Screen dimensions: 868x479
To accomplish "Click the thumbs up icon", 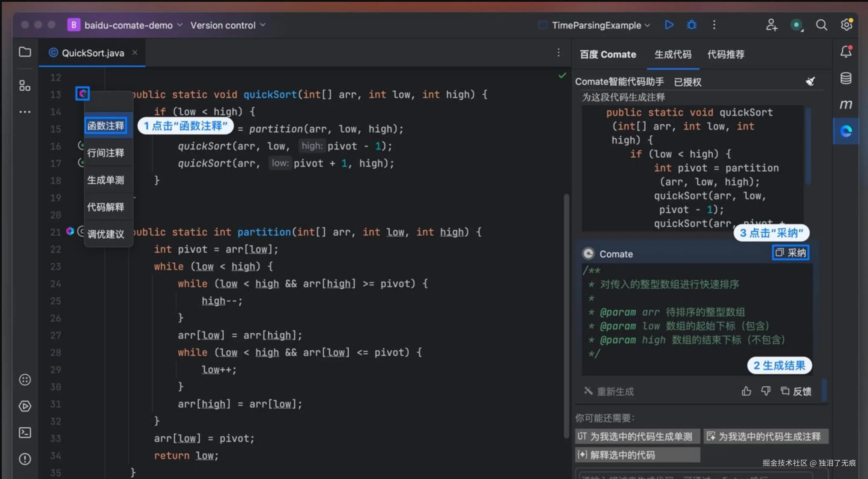I will pyautogui.click(x=746, y=391).
